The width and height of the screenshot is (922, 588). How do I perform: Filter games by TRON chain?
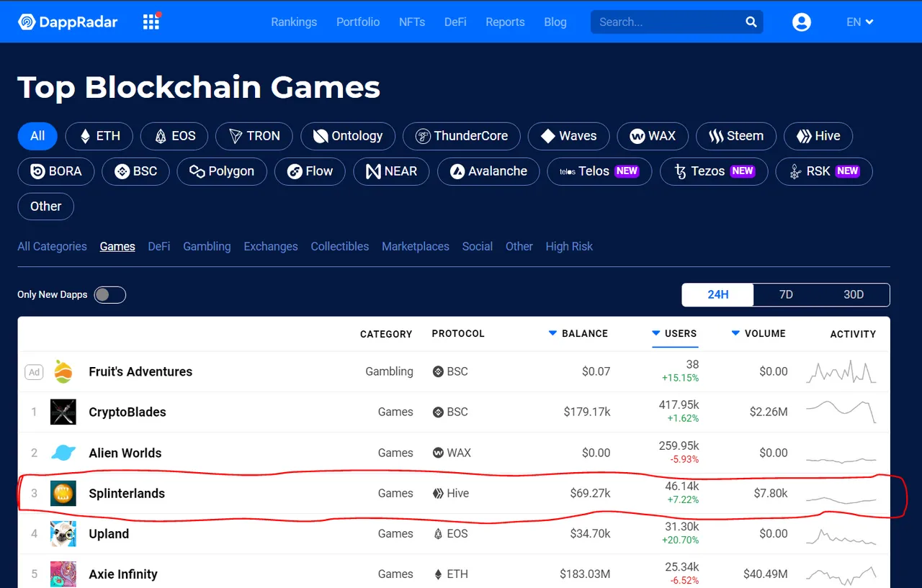click(254, 136)
